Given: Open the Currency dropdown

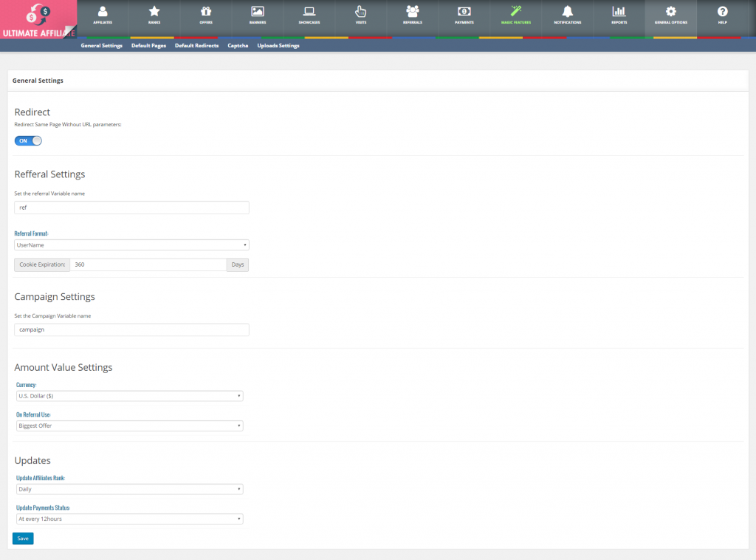Looking at the screenshot, I should (x=130, y=396).
